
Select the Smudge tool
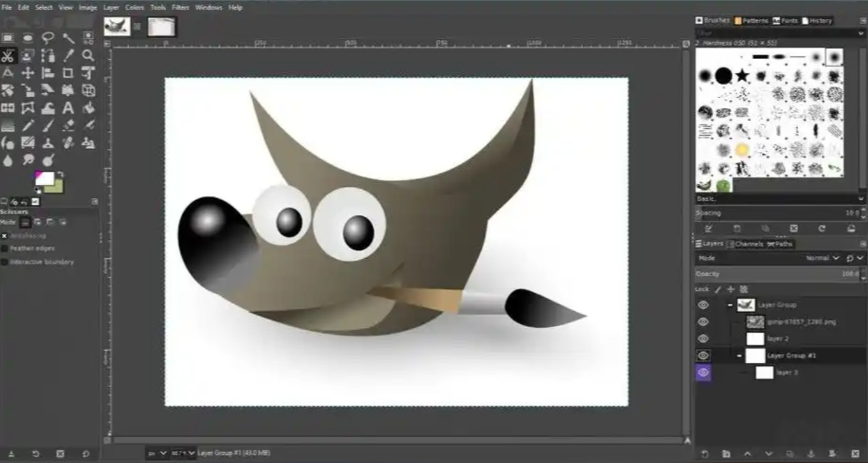point(28,160)
